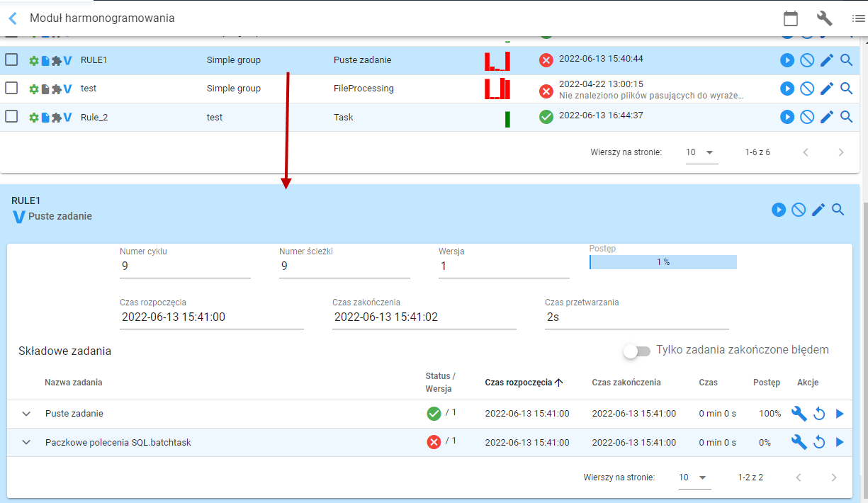Run the RULE1 row play icon

(x=787, y=60)
